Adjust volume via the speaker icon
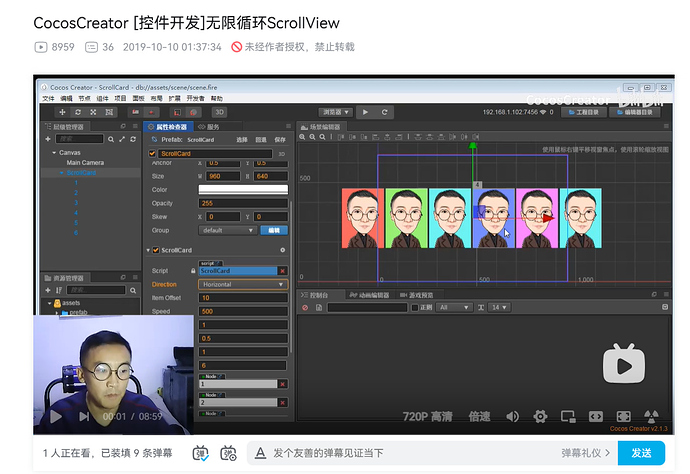The width and height of the screenshot is (690, 474). click(513, 416)
